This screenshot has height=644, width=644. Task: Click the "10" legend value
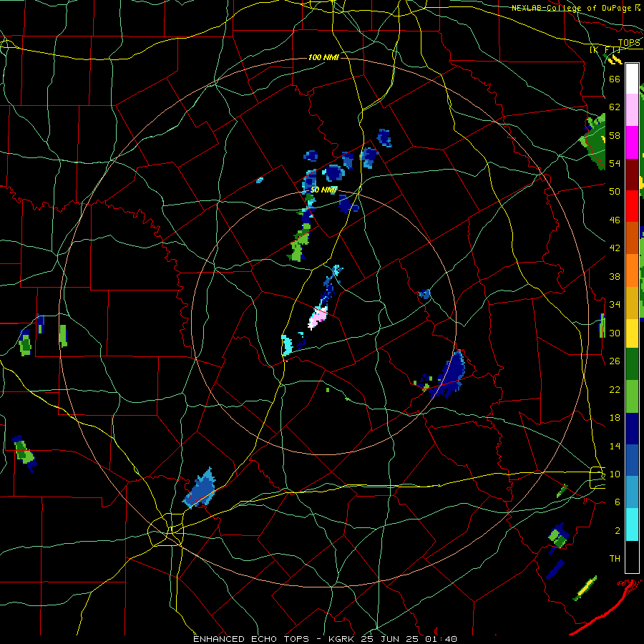point(615,474)
